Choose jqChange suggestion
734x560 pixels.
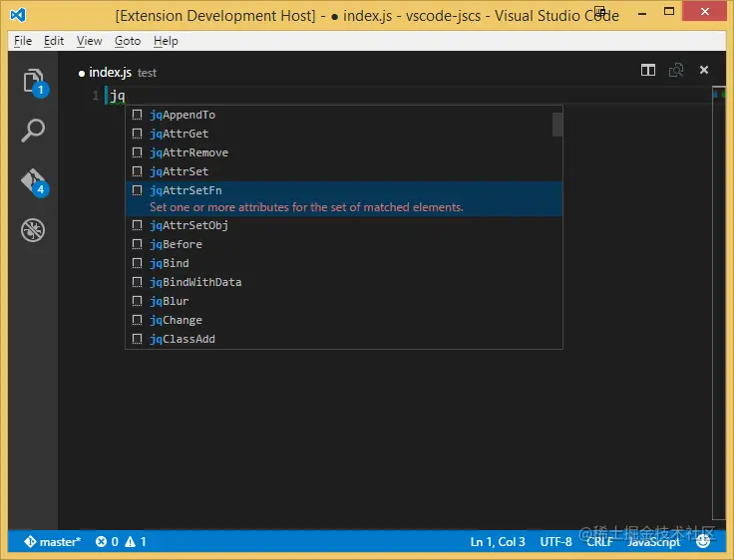(344, 320)
